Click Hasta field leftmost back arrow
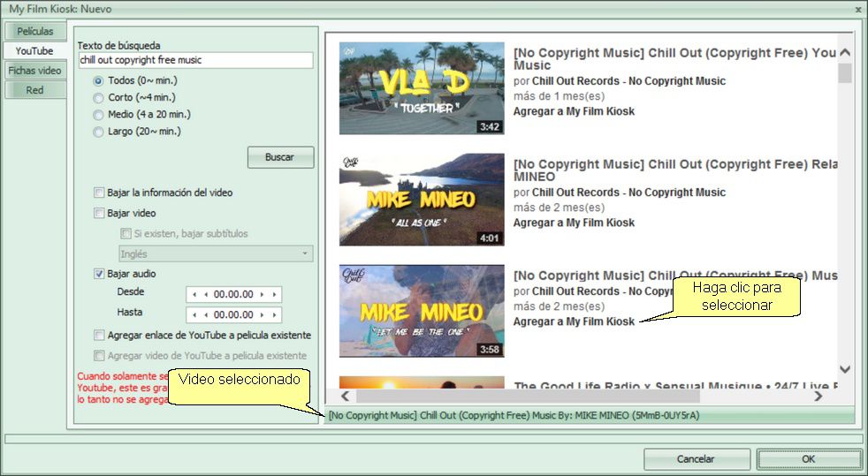Screen dimensions: 868x476 [x=194, y=315]
